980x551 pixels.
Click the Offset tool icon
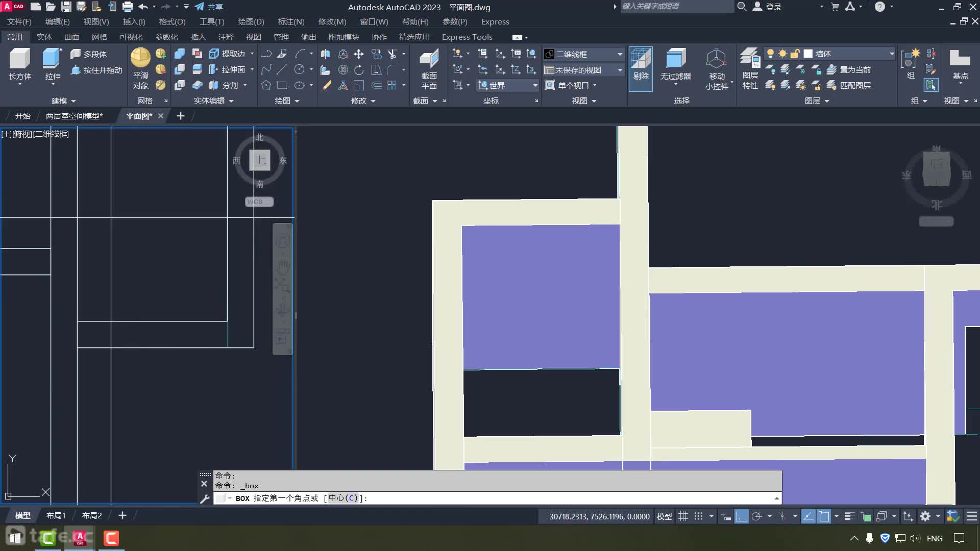[x=376, y=85]
